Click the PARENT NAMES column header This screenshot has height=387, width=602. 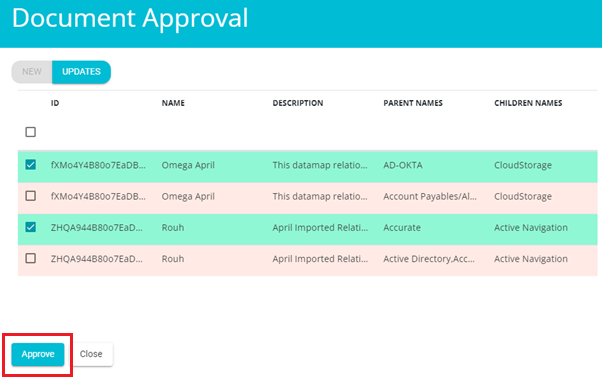pyautogui.click(x=413, y=103)
